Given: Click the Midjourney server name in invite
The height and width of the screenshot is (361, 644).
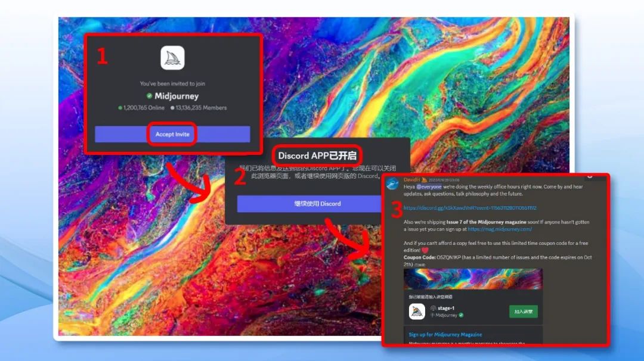Looking at the screenshot, I should pos(176,96).
